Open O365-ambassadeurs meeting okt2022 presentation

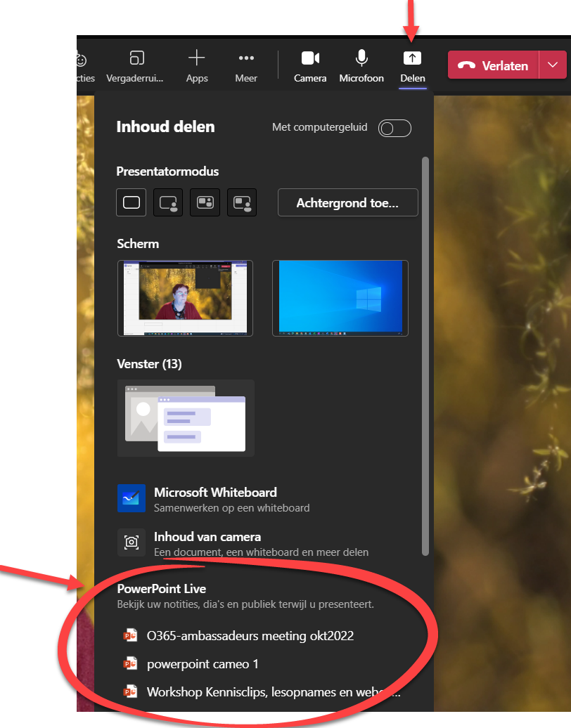point(250,636)
